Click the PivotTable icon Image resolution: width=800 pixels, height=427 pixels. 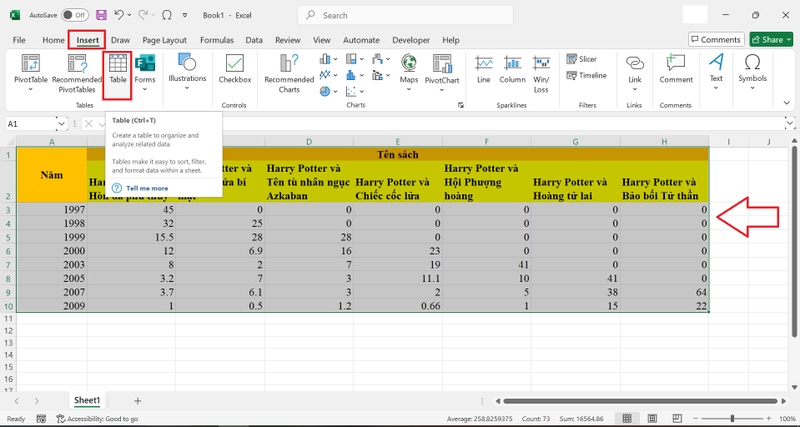(x=31, y=63)
